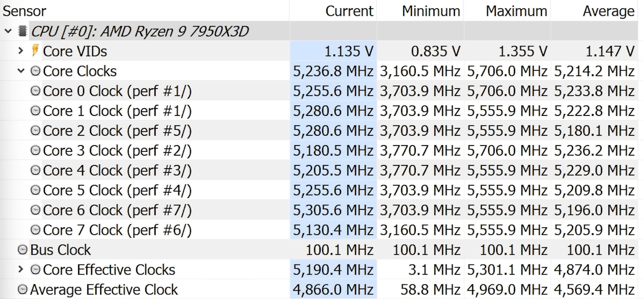The image size is (644, 299).
Task: Collapse the CPU [#0] AMD Ryzen tree node
Action: [x=8, y=31]
